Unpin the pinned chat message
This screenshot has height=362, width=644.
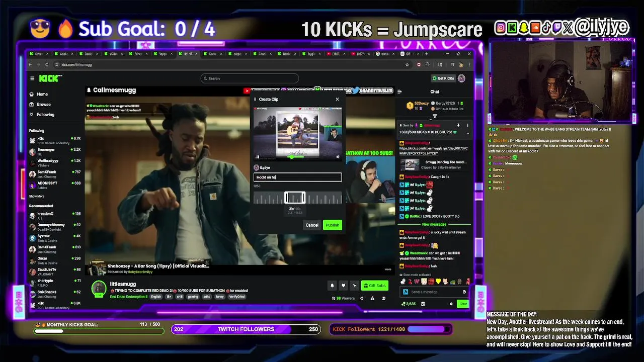click(458, 125)
